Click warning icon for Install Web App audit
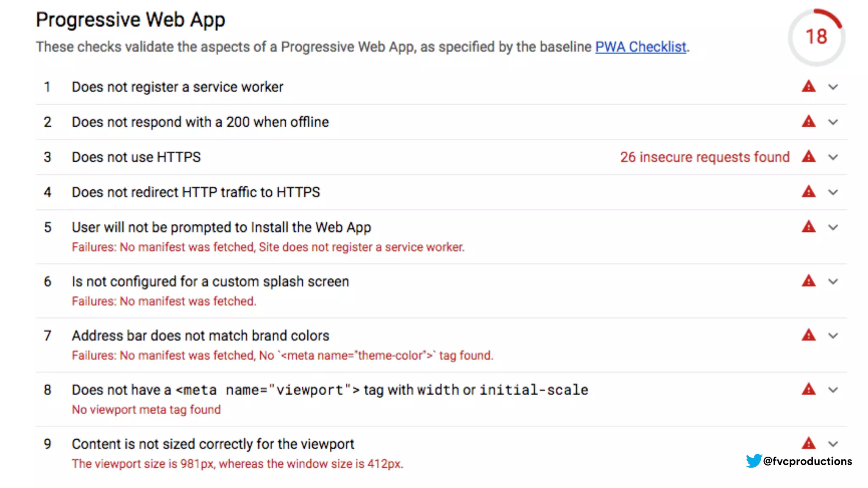The height and width of the screenshot is (488, 868). (808, 227)
